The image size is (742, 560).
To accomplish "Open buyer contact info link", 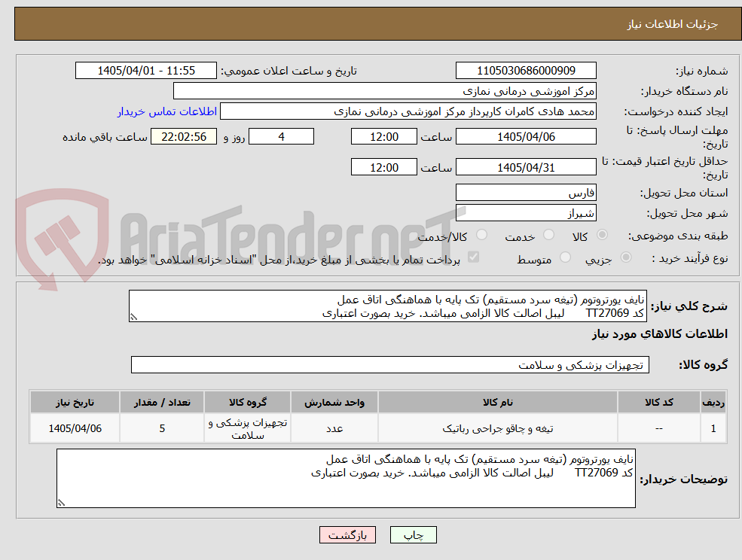I will (x=167, y=111).
